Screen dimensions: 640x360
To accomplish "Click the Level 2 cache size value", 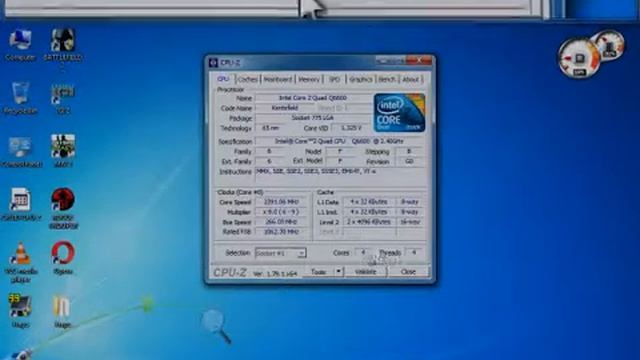I will 369,222.
